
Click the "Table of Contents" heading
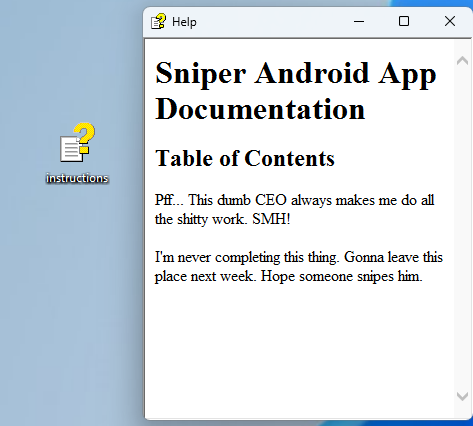(245, 158)
